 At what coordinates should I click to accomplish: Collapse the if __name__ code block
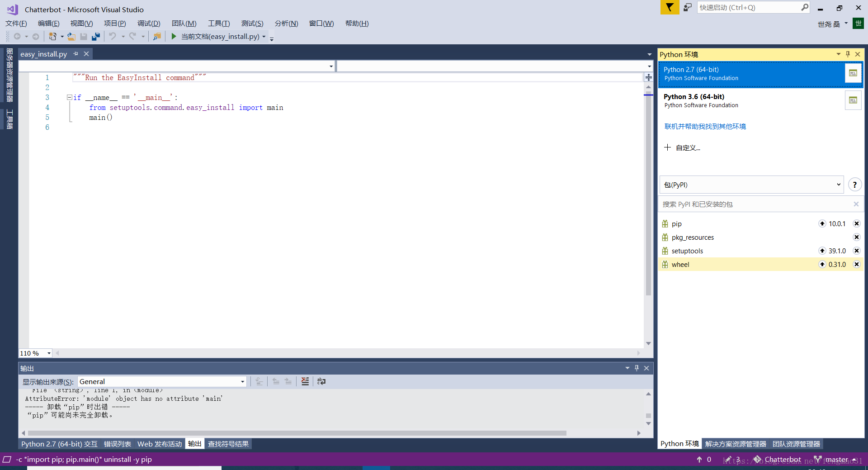click(69, 97)
